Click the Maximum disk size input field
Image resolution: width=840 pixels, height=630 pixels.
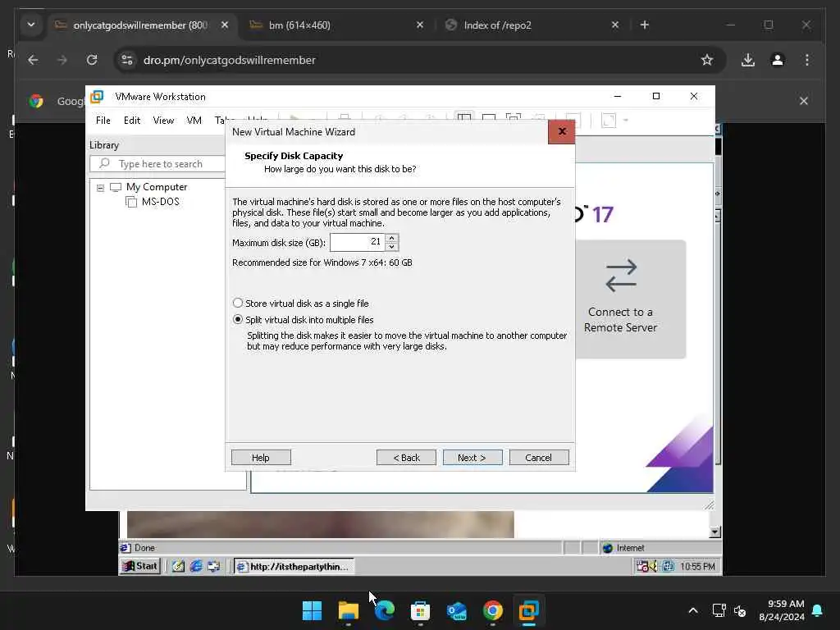pyautogui.click(x=358, y=242)
